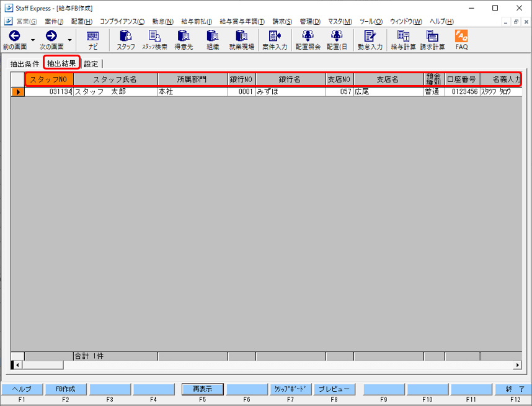Click the 再表示 F5 button
The width and height of the screenshot is (532, 406).
[203, 389]
